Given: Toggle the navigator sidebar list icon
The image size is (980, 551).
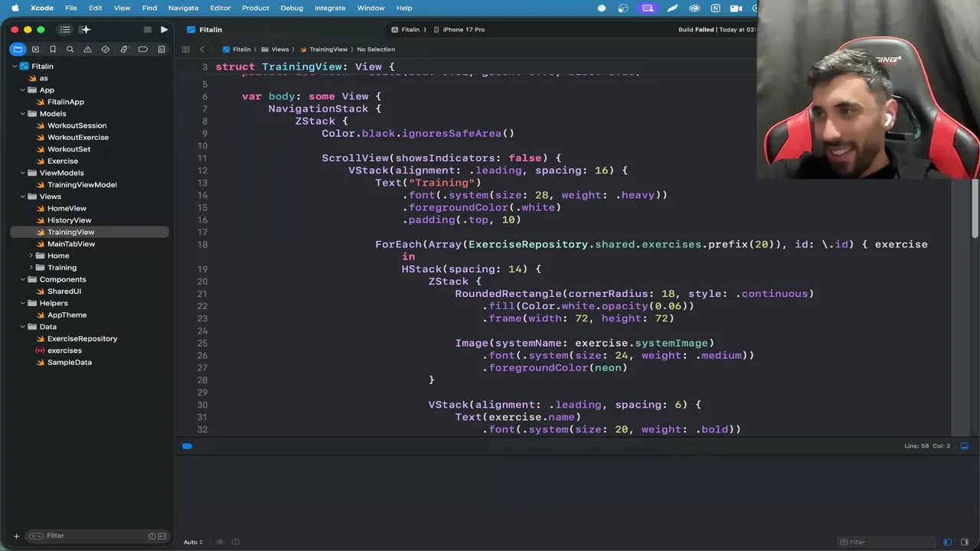Looking at the screenshot, I should pyautogui.click(x=65, y=30).
